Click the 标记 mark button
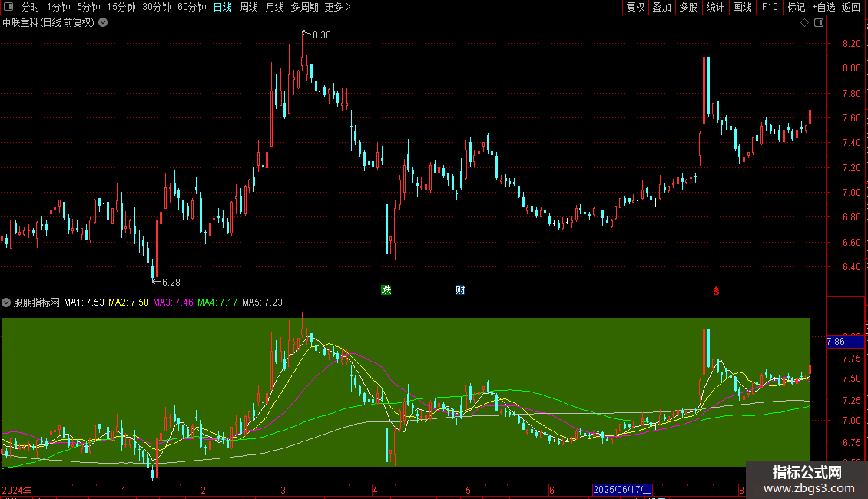 (x=796, y=7)
